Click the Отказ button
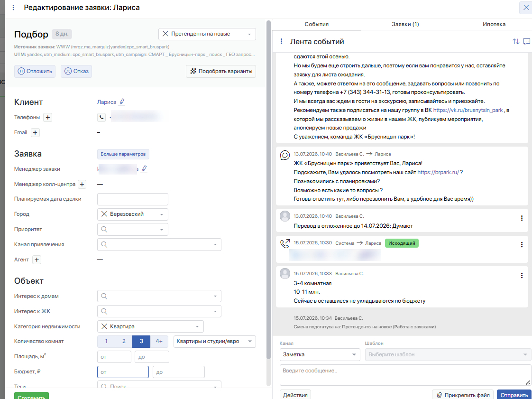Image resolution: width=532 pixels, height=399 pixels. [x=76, y=71]
